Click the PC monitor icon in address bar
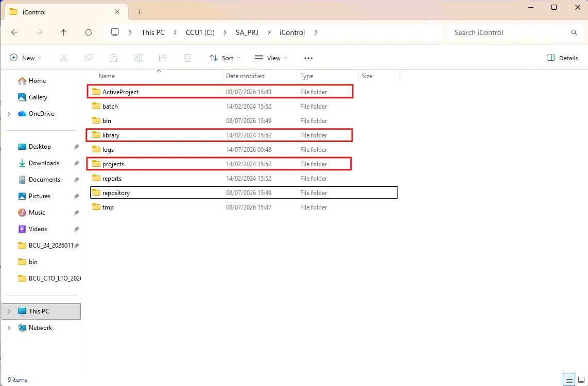The image size is (588, 386). 115,32
